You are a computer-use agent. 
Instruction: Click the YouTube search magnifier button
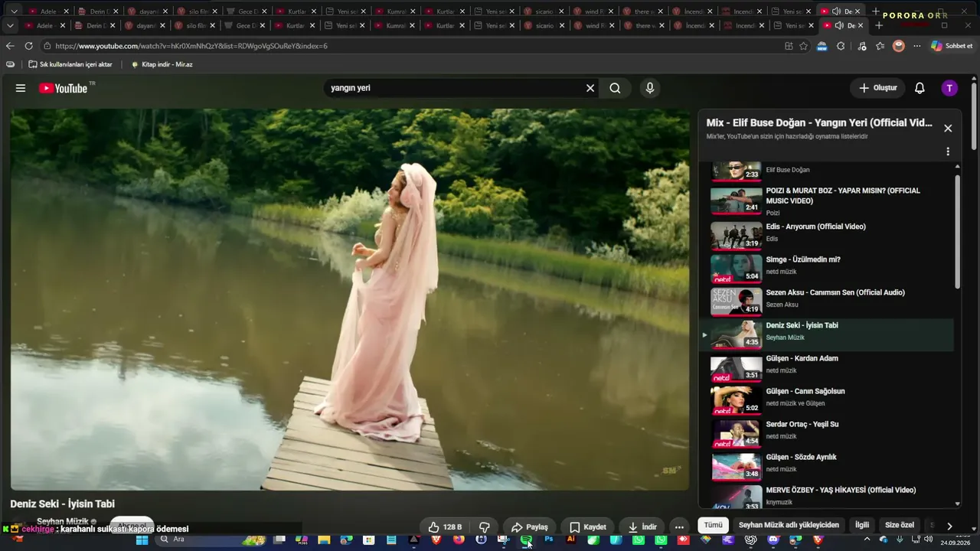click(615, 88)
